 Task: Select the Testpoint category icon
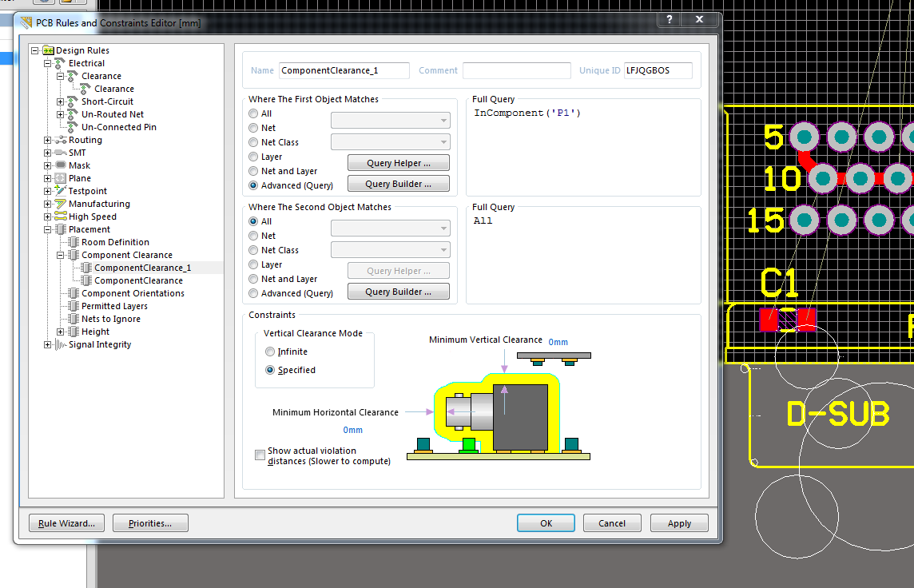coord(60,191)
